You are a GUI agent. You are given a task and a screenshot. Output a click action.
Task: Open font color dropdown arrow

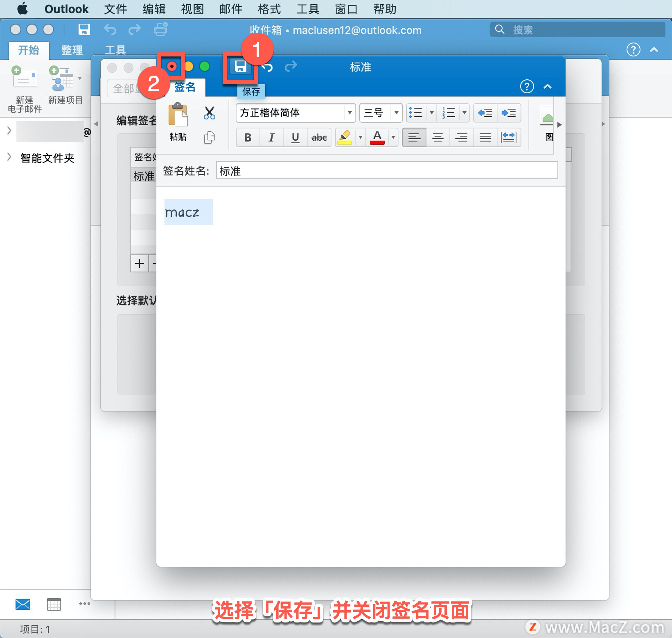393,137
